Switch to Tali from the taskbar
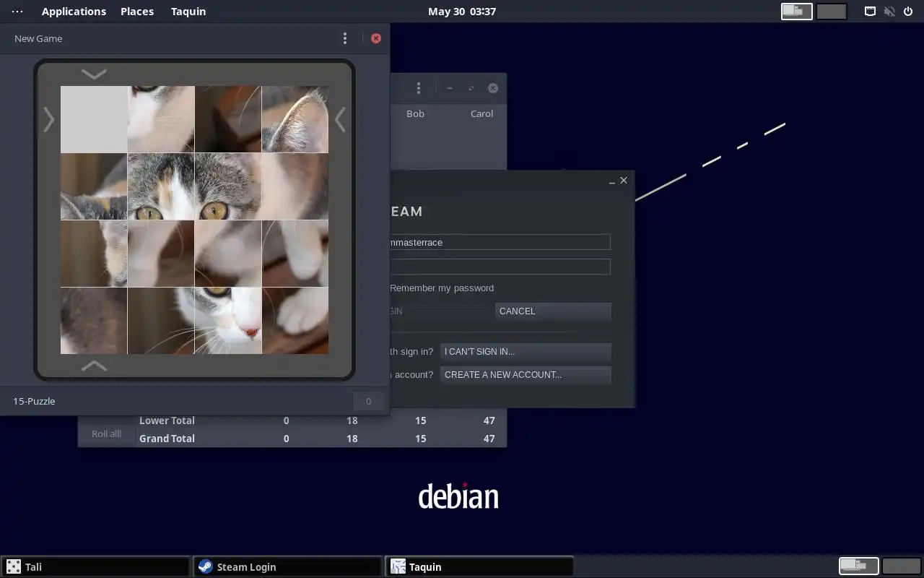 [95, 567]
